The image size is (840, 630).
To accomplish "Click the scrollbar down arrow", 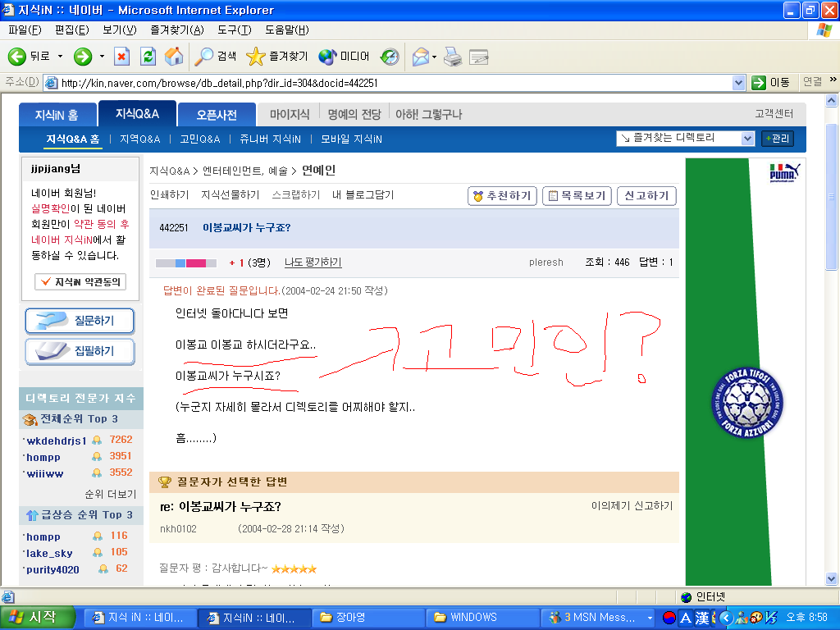I will tap(832, 579).
